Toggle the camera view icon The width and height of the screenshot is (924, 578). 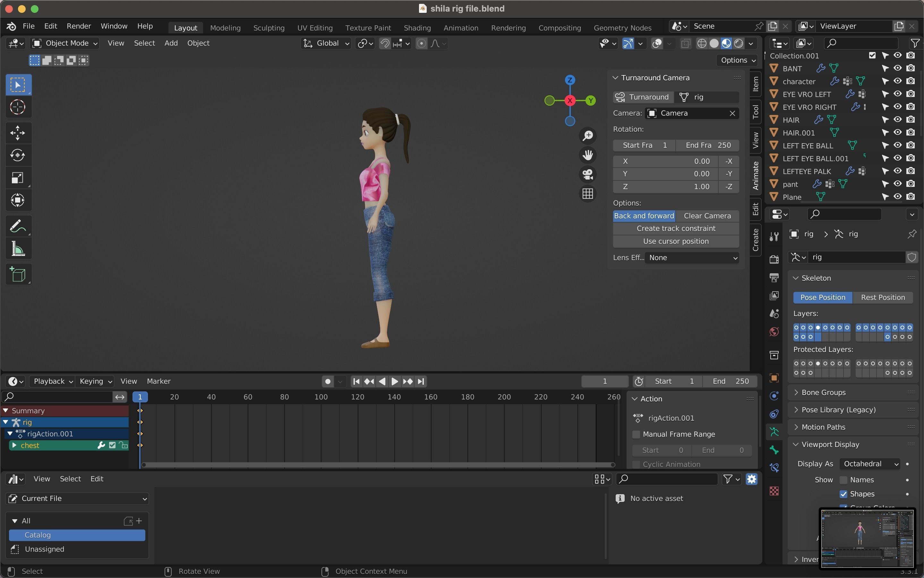(x=588, y=175)
